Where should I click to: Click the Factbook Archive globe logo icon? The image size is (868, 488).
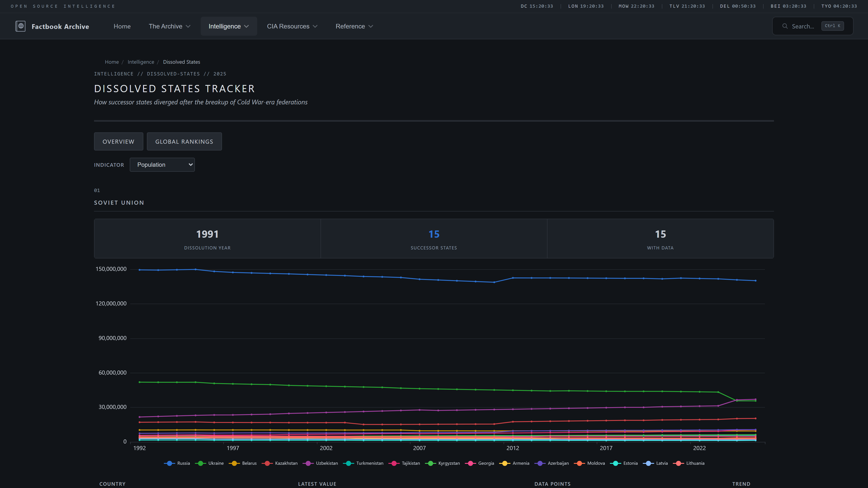[x=20, y=26]
